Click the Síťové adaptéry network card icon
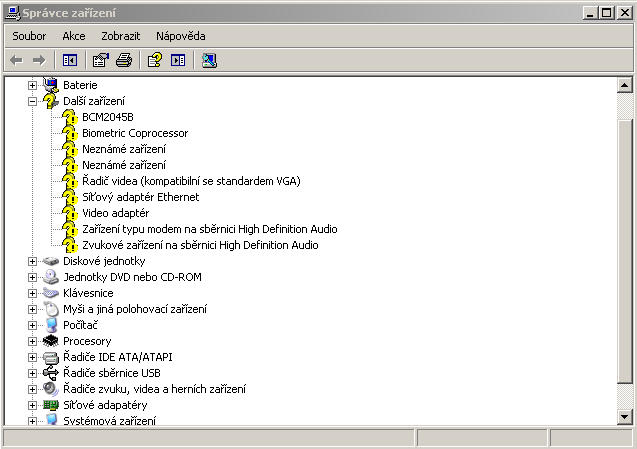Image resolution: width=637 pixels, height=449 pixels. (51, 405)
